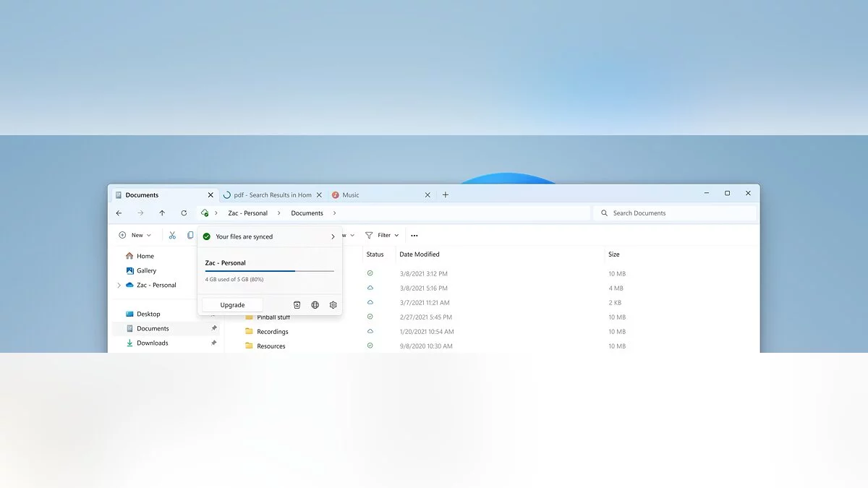Open the New dropdown menu

coord(135,235)
